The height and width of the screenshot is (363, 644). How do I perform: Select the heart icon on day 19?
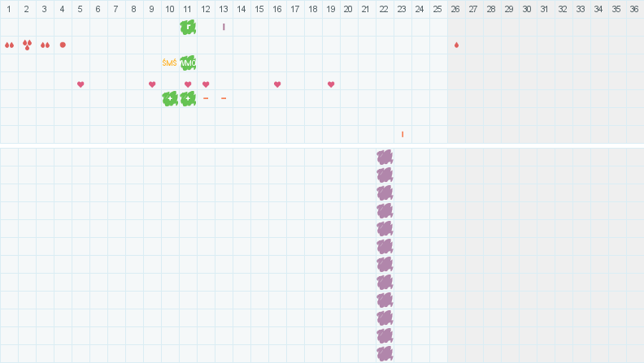pos(331,84)
